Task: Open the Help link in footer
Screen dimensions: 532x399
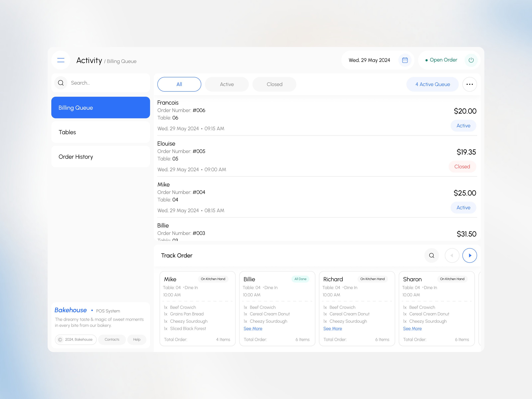Action: [137, 340]
